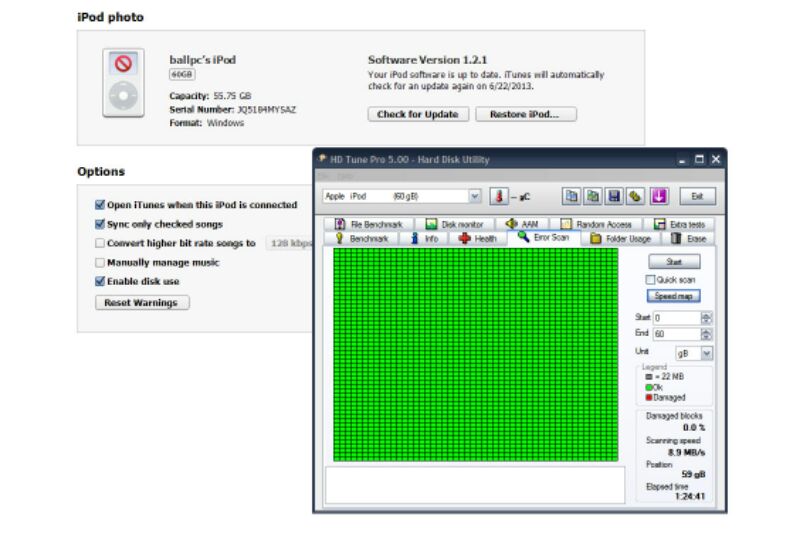Viewport: 800px width, 551px height.
Task: Click the Speed map button
Action: click(673, 296)
